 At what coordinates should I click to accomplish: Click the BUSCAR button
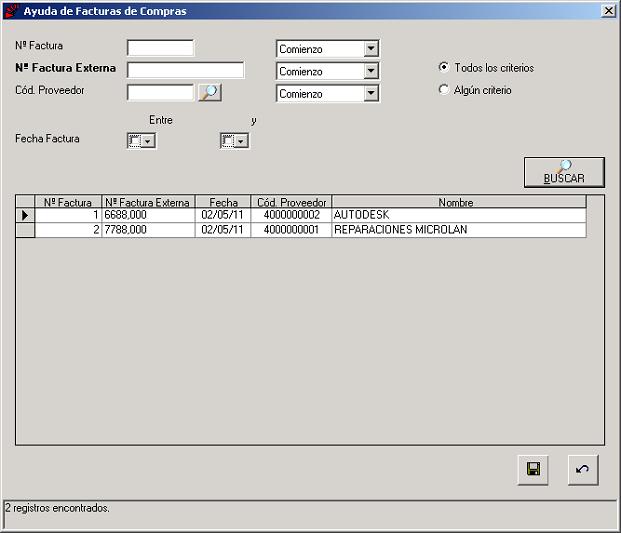564,172
